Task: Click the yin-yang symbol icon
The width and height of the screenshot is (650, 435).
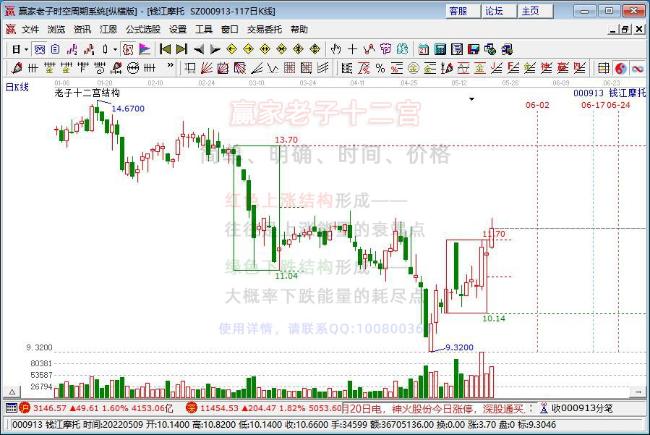Action: click(x=621, y=68)
